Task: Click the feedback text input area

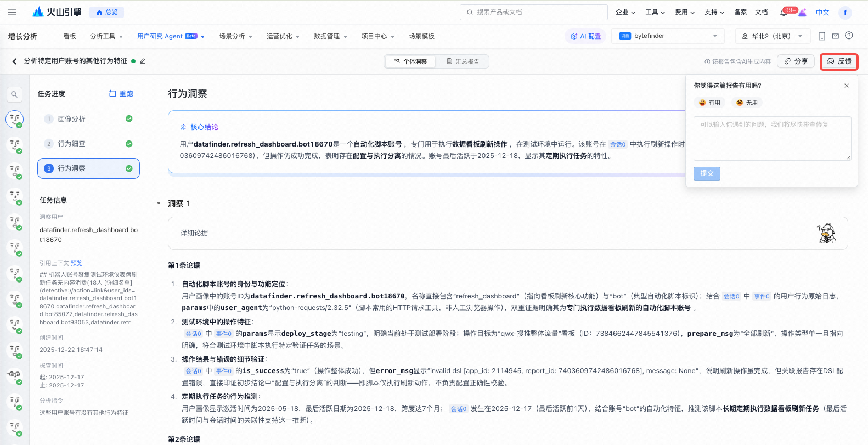Action: tap(772, 138)
